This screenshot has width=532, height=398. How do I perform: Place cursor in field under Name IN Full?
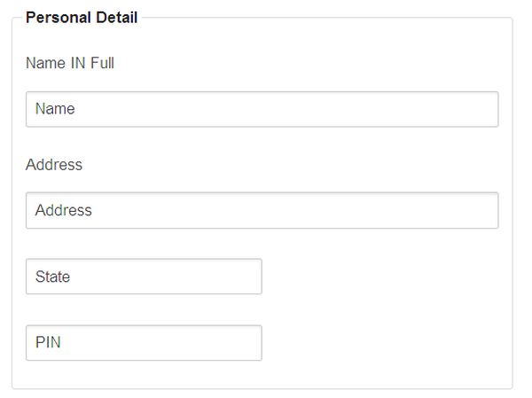coord(262,109)
